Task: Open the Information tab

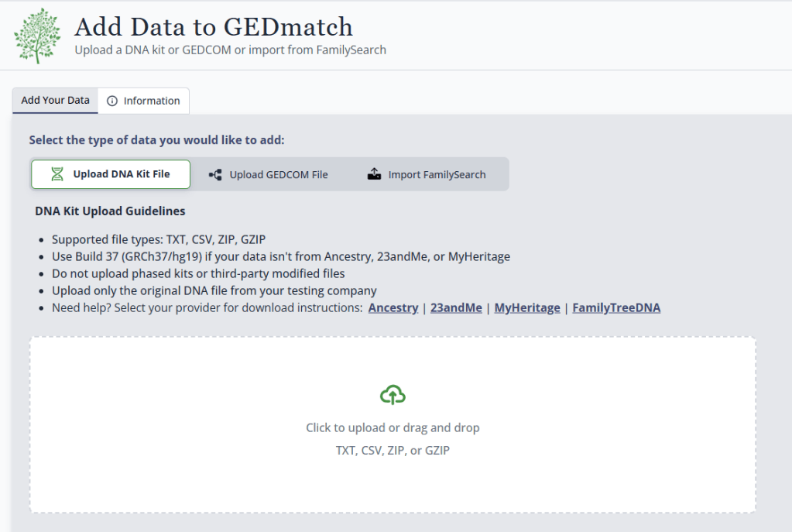Action: coord(144,101)
